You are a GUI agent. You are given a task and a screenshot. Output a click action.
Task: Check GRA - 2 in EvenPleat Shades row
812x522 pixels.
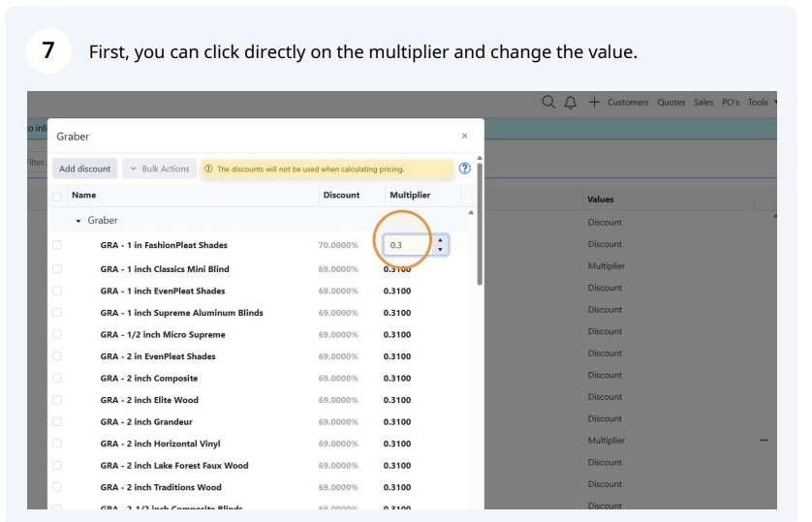[57, 356]
